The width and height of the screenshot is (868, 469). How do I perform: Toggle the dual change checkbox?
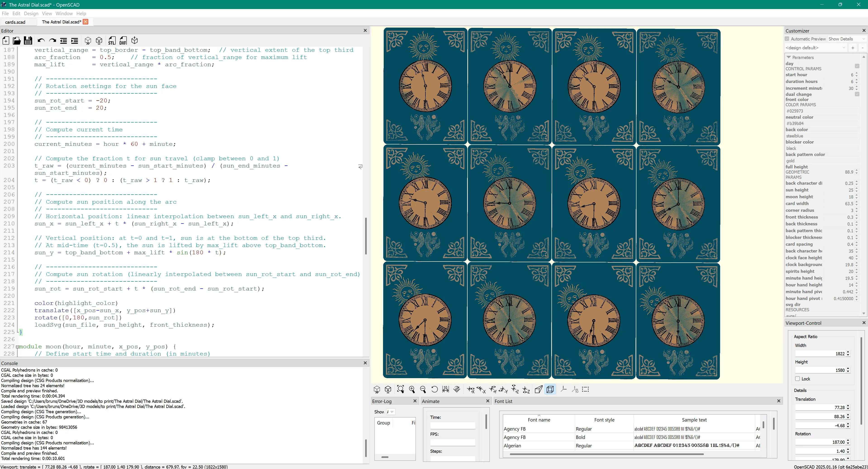[857, 94]
